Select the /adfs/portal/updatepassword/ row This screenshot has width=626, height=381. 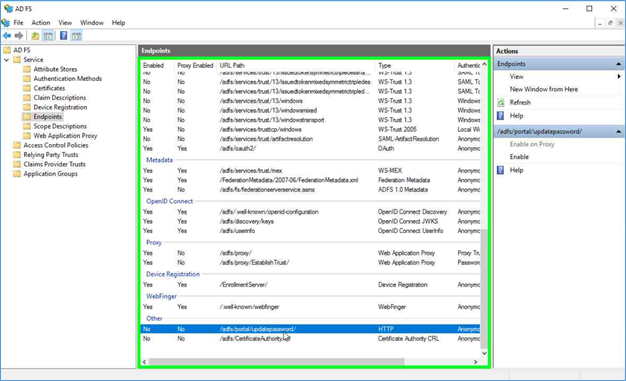[310, 329]
